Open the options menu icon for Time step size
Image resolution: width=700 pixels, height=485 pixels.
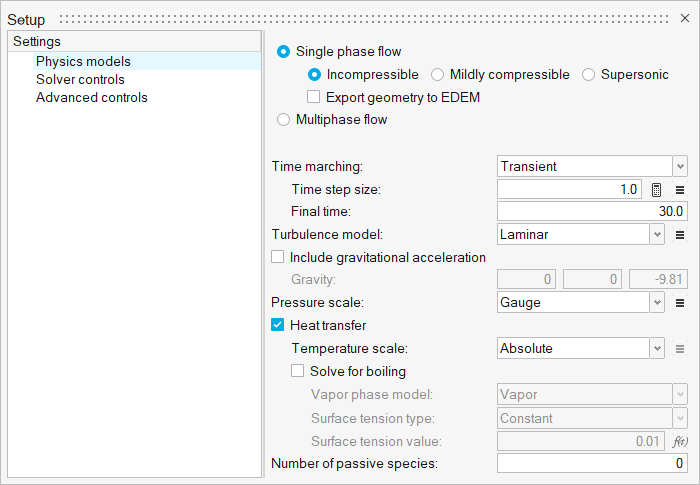click(x=680, y=189)
